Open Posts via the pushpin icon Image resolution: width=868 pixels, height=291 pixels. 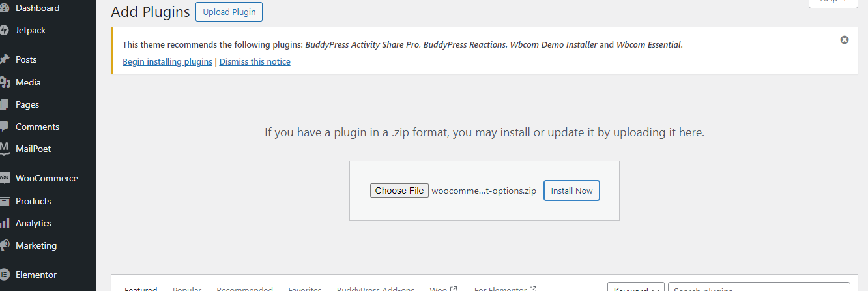click(x=5, y=59)
